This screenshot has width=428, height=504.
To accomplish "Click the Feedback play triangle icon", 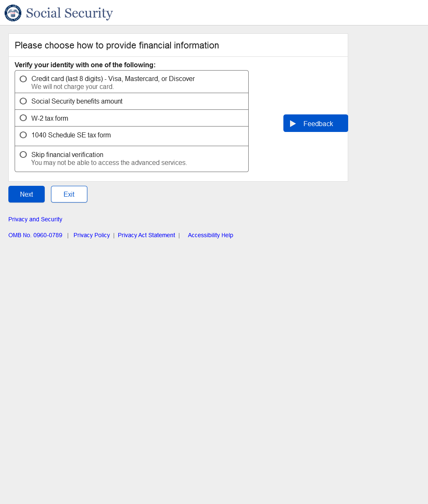I will click(x=293, y=124).
